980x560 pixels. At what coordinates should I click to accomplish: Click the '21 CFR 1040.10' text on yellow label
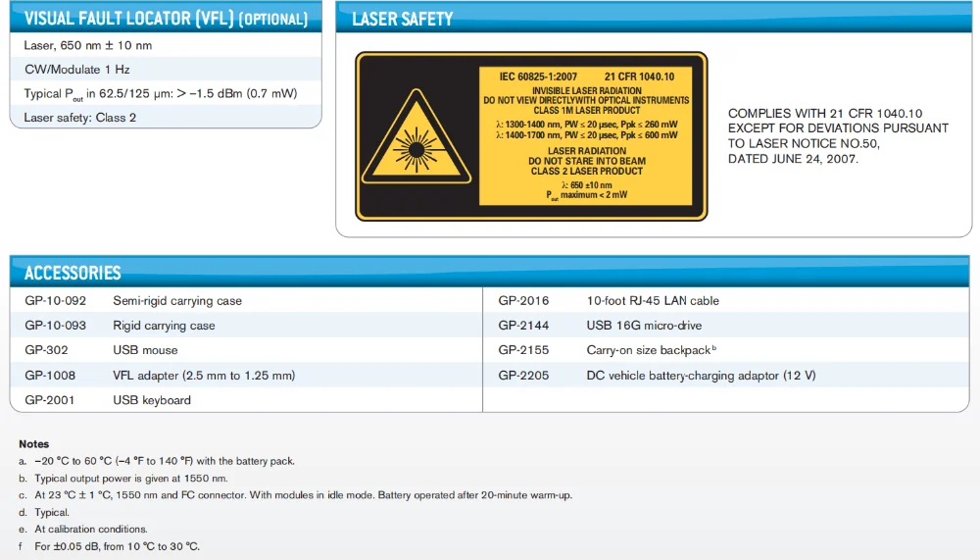(x=639, y=76)
